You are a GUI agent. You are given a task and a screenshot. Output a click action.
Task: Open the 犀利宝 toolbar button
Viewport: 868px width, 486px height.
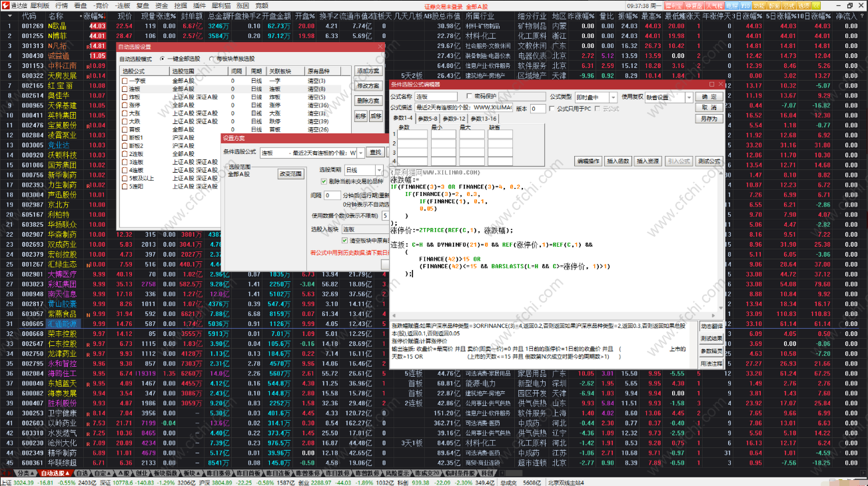(673, 5)
